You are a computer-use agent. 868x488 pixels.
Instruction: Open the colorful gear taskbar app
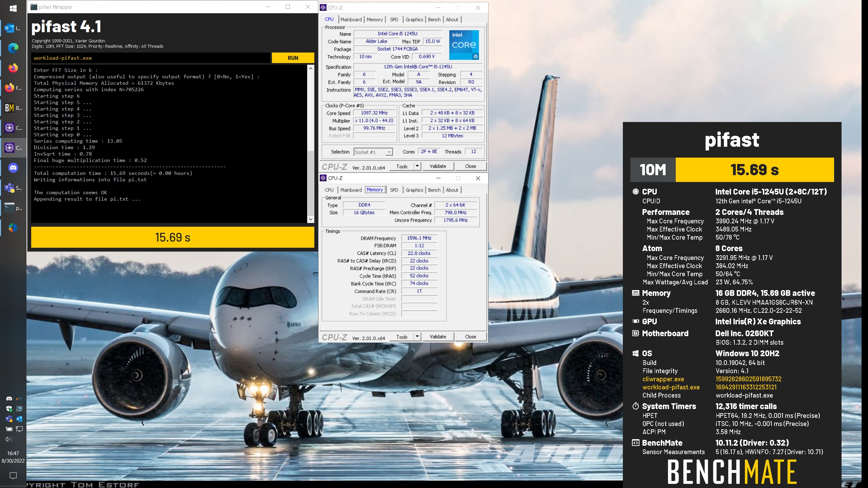coord(13,228)
